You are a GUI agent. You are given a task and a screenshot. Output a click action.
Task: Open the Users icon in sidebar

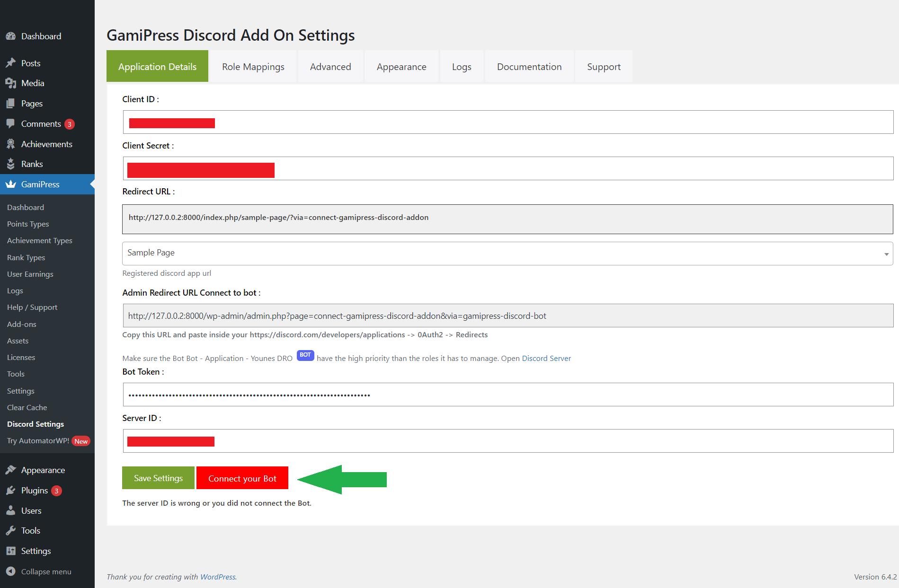11,510
